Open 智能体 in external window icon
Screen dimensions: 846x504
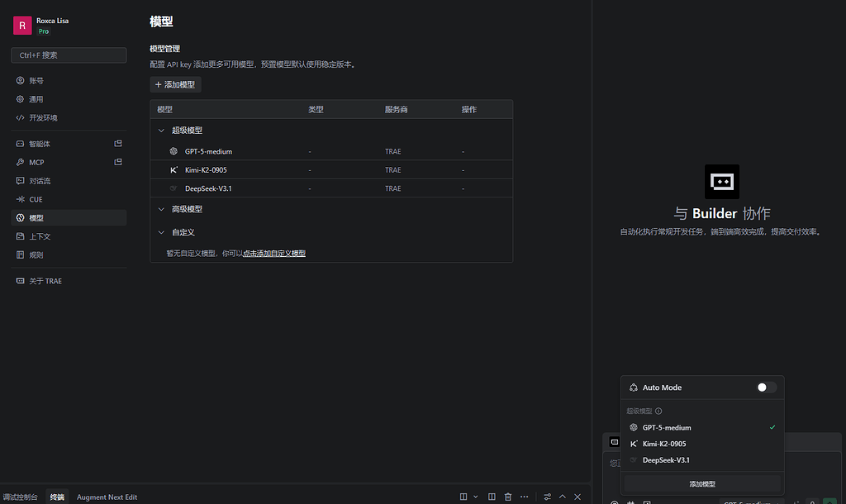(x=118, y=144)
